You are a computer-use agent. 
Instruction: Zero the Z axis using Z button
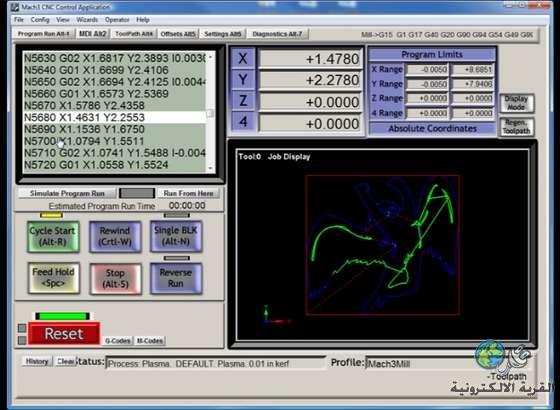tap(243, 101)
